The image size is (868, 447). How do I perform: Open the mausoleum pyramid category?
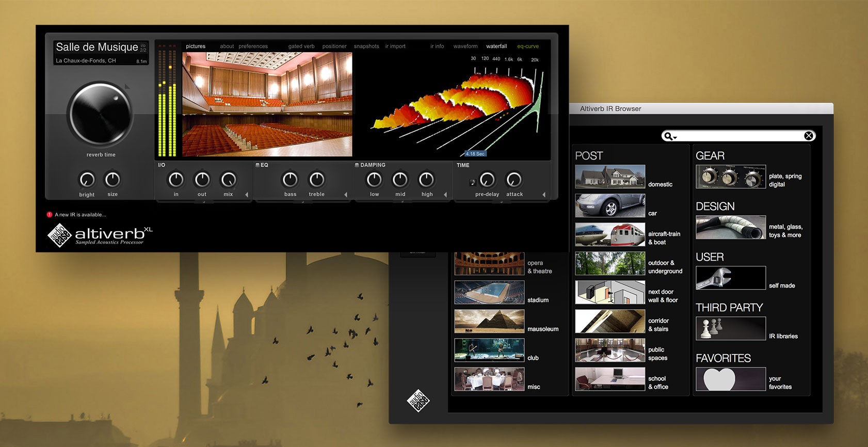489,322
